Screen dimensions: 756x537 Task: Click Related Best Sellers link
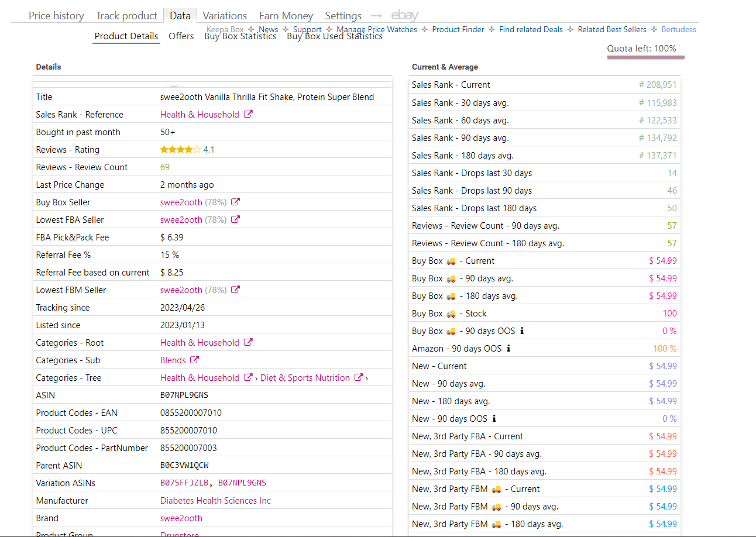[612, 29]
